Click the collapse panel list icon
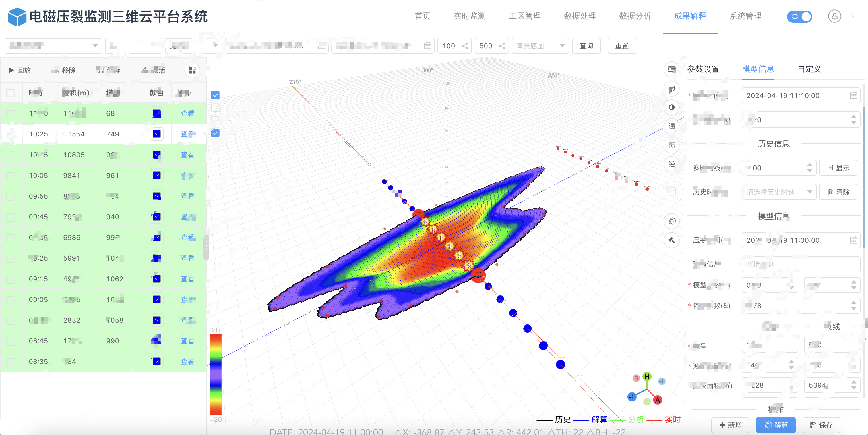868x435 pixels. click(x=672, y=70)
